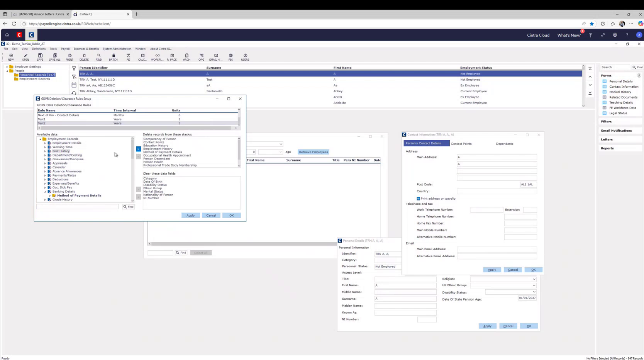The image size is (644, 360).
Task: Uncheck Print address on payslip
Action: 418,198
